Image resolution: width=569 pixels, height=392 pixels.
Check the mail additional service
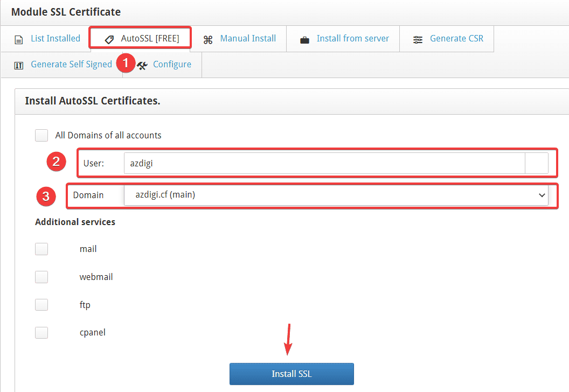41,249
